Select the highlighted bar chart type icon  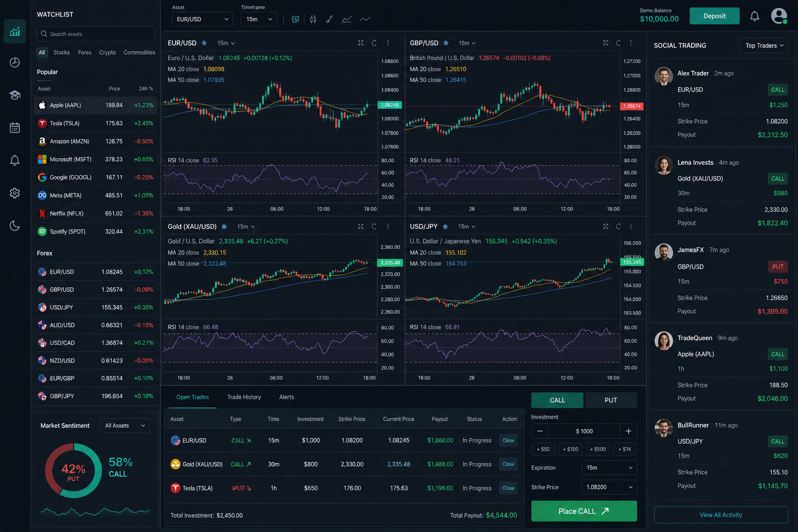coord(296,19)
